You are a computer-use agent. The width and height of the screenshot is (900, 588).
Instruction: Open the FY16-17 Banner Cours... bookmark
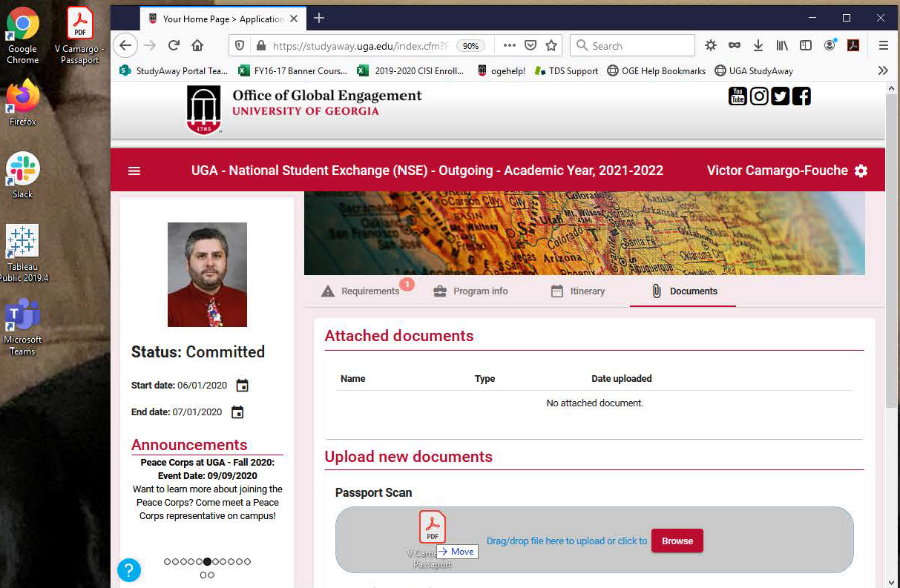pos(293,71)
